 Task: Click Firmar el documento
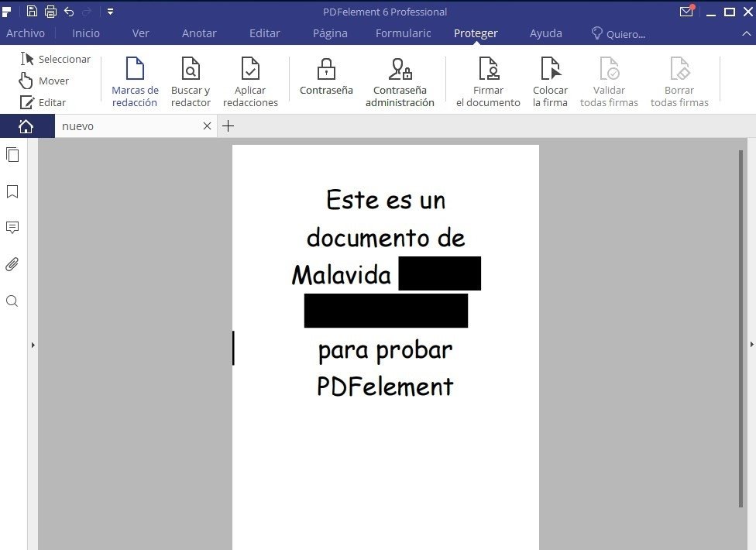pyautogui.click(x=488, y=82)
